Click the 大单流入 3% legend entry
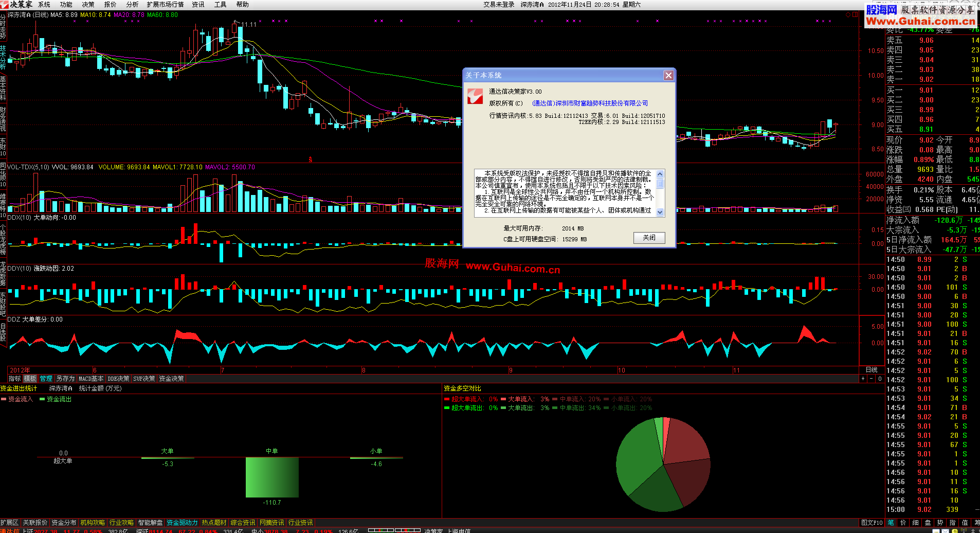980x533 pixels. (x=525, y=399)
